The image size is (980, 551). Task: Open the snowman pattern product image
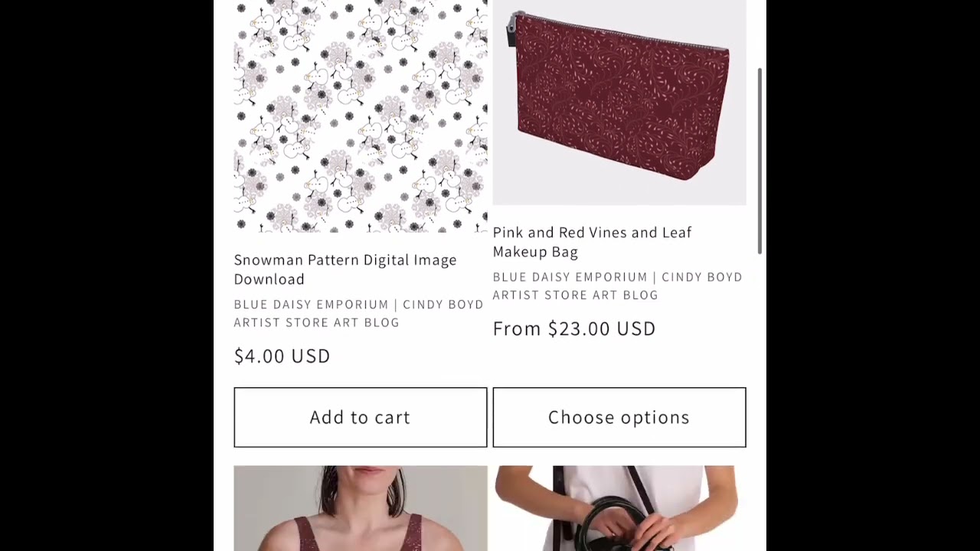tap(361, 116)
